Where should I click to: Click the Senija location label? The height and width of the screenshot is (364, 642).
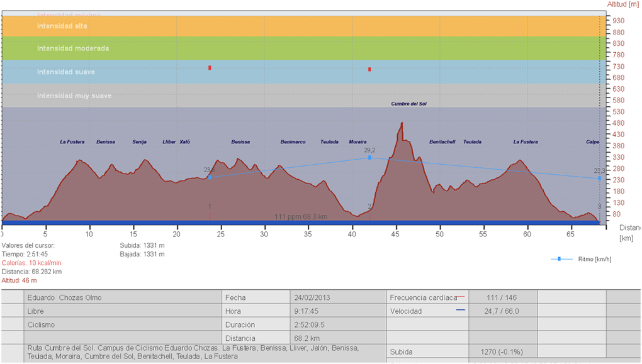coord(139,142)
